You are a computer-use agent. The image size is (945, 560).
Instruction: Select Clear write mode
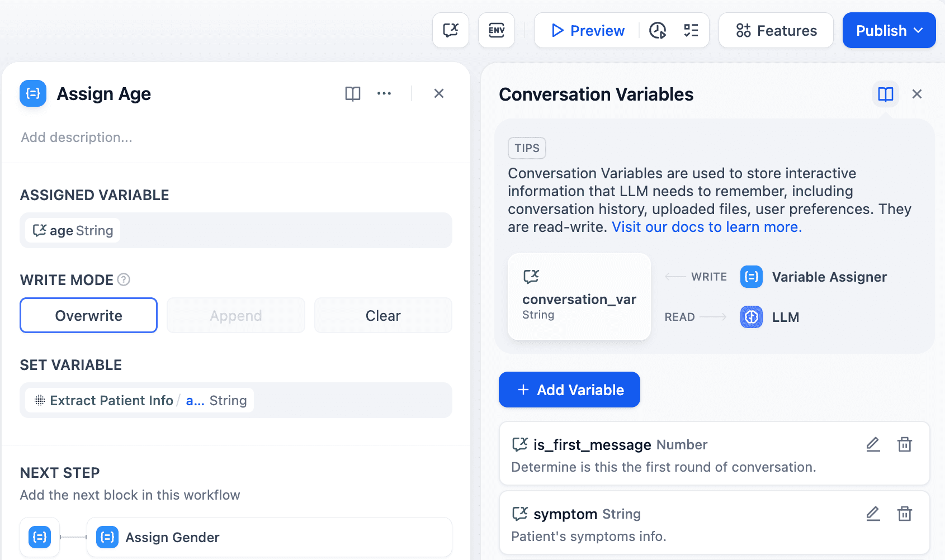[x=383, y=316]
